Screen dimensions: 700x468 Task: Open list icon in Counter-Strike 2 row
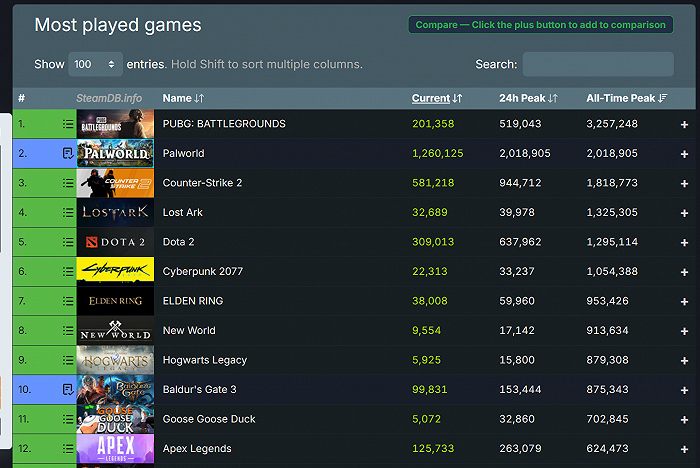pyautogui.click(x=68, y=183)
